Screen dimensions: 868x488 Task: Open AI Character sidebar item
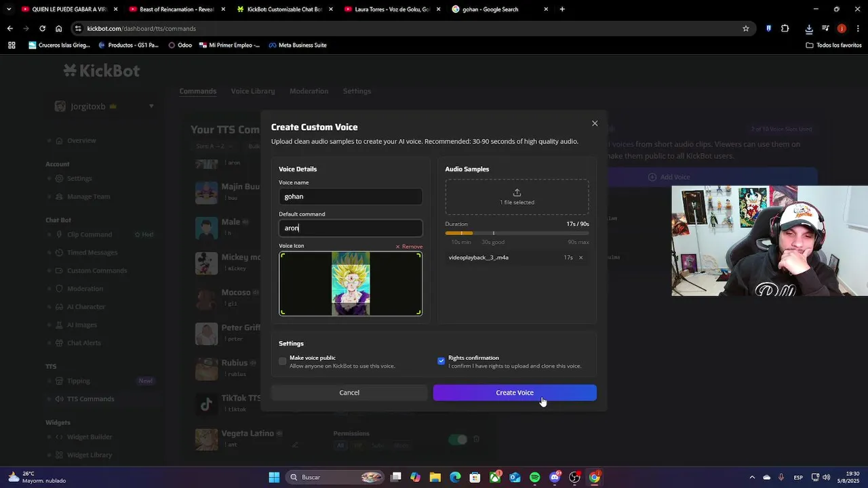click(x=86, y=306)
